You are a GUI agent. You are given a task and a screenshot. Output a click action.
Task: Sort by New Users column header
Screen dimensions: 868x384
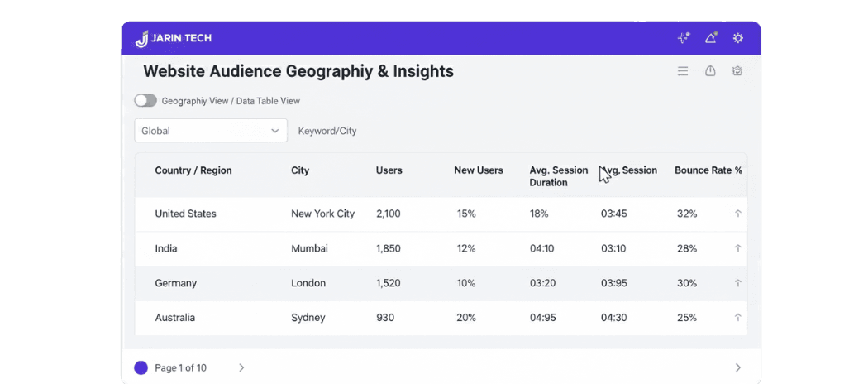(479, 170)
